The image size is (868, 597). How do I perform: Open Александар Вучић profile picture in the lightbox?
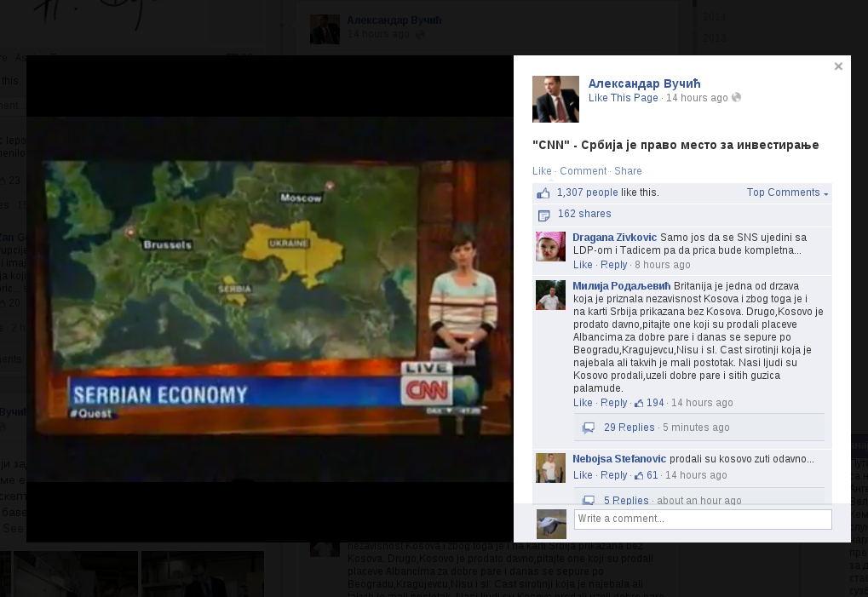555,99
